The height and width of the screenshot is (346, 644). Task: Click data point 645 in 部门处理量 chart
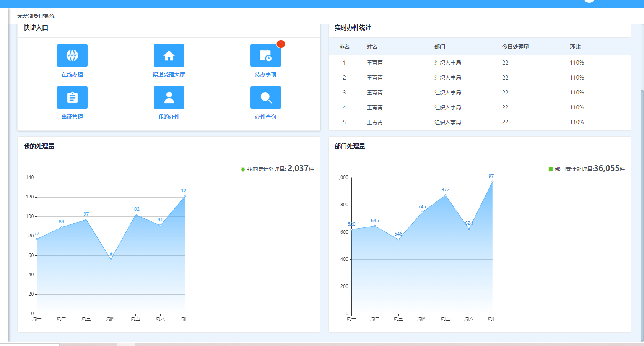375,226
